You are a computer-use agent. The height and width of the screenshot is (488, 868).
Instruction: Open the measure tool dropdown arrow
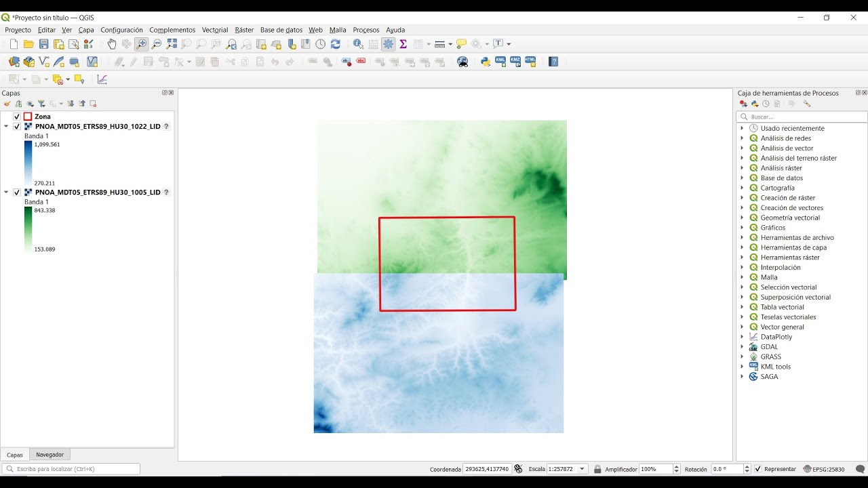[x=450, y=44]
